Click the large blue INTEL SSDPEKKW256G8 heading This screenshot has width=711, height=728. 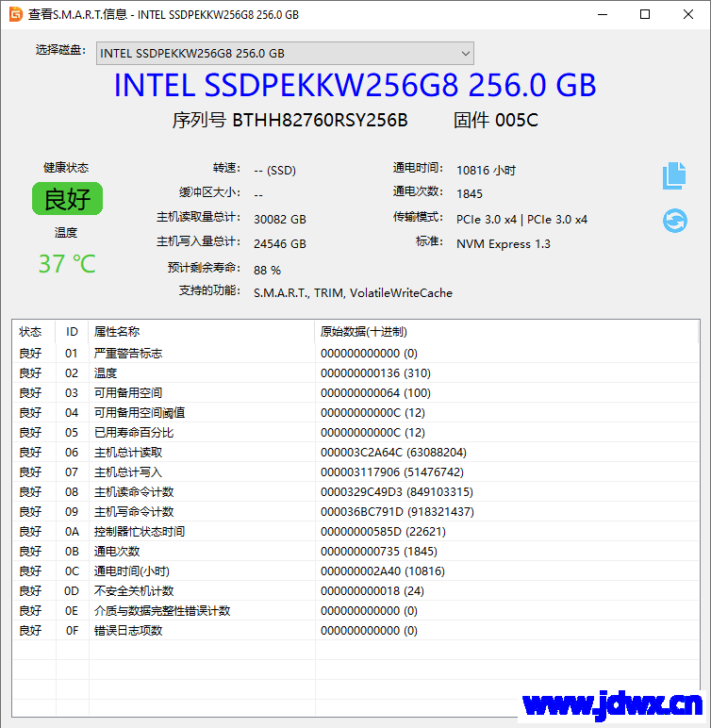pos(355,85)
